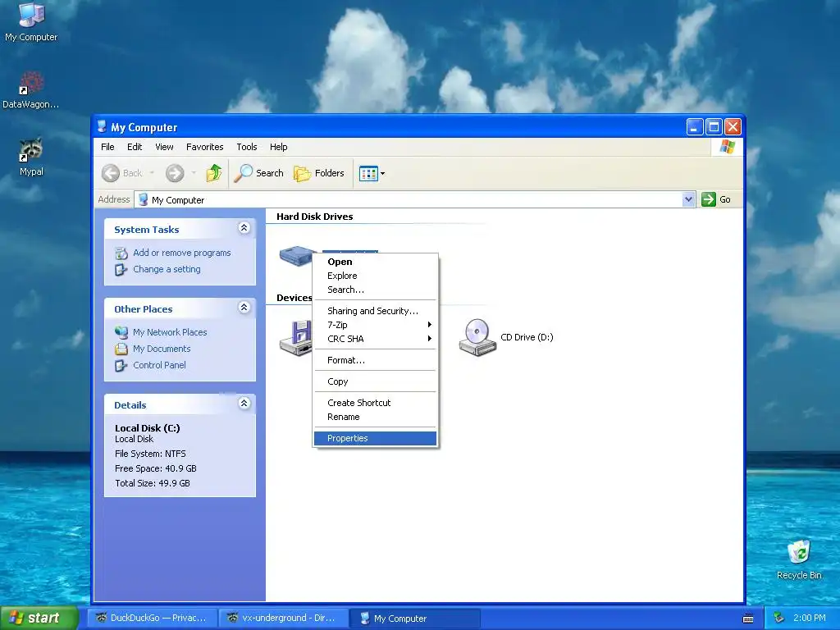Click the My Computer title bar icon
Viewport: 840px width, 630px height.
click(x=102, y=127)
